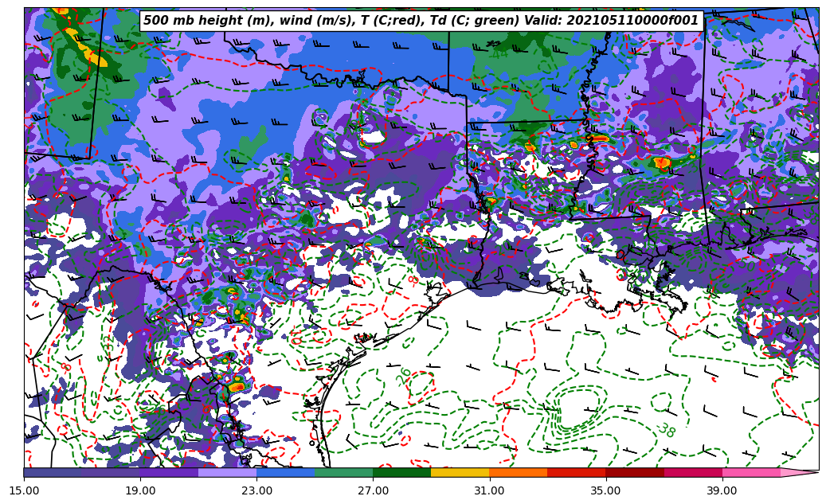Image resolution: width=826 pixels, height=504 pixels.
Task: Click the 31.00 colorbar tick label
Action: pos(489,490)
